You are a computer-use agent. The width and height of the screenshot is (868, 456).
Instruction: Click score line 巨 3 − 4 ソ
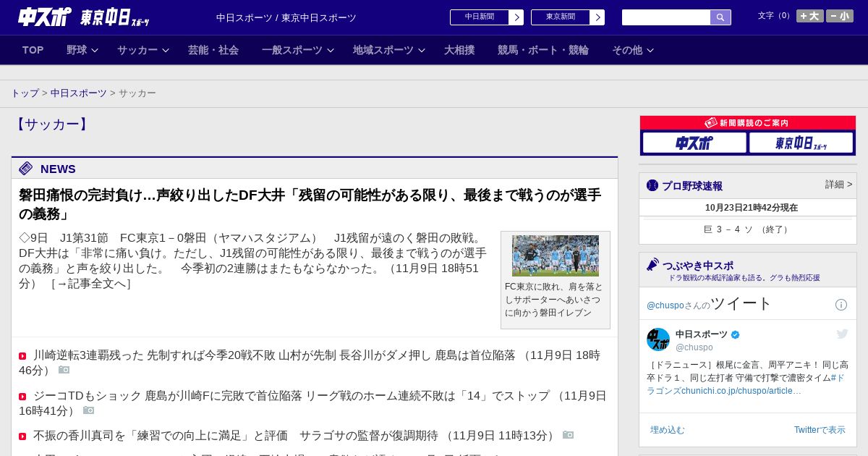coord(748,229)
